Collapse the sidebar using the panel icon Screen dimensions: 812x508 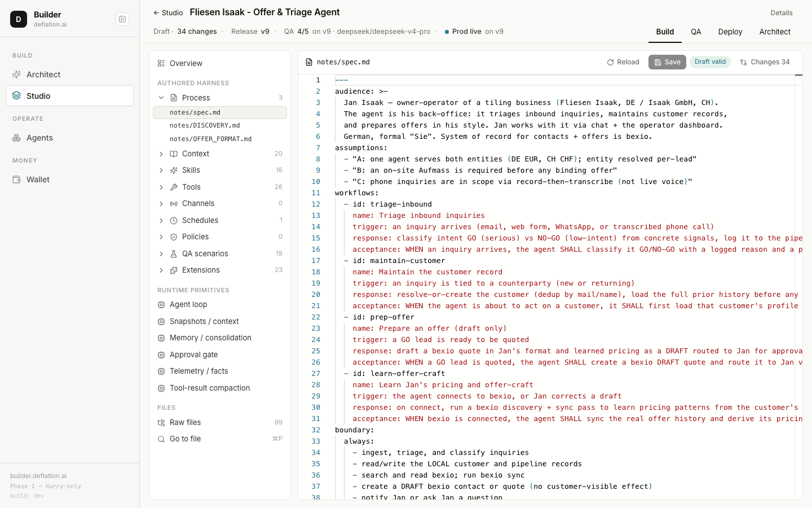122,19
